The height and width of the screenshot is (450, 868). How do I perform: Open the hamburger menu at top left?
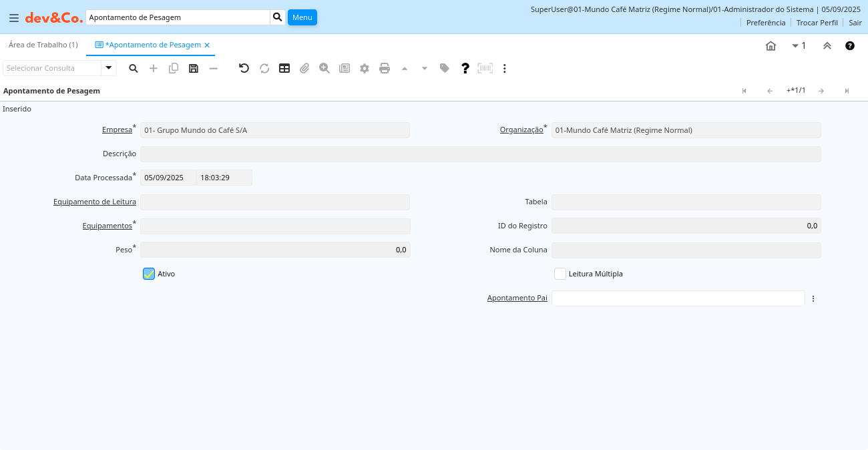pos(14,17)
